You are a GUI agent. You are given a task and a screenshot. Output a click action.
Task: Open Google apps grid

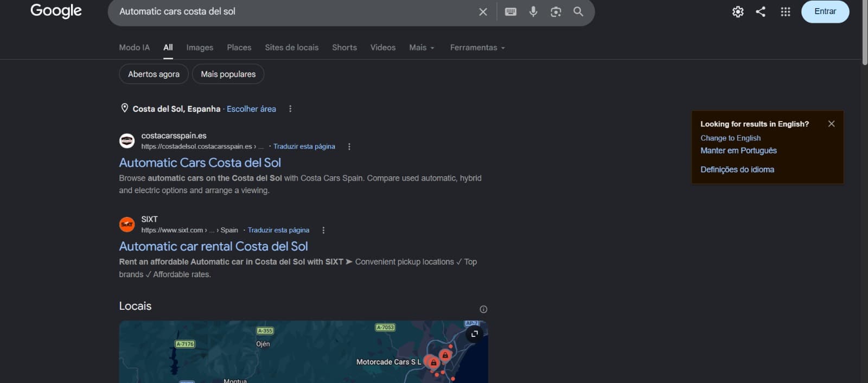tap(785, 11)
